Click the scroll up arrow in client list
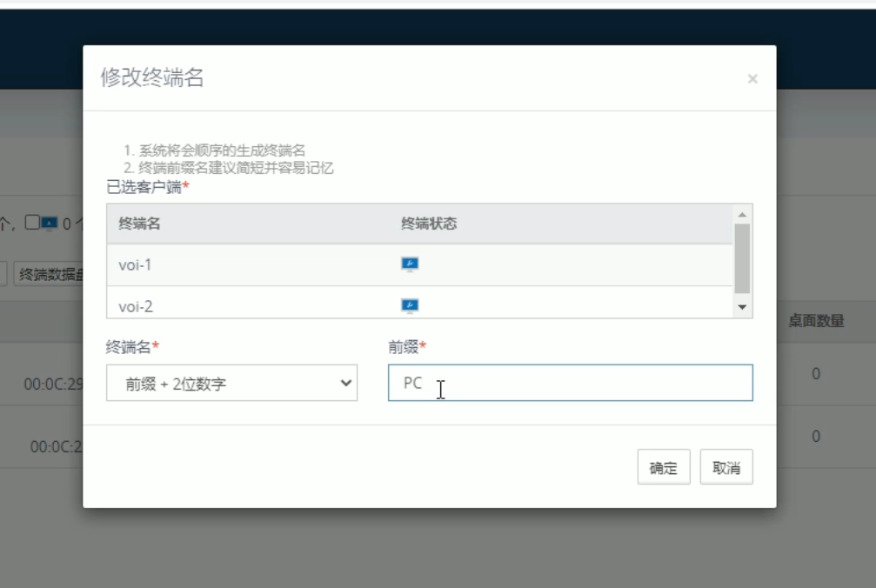876x588 pixels. pos(742,214)
